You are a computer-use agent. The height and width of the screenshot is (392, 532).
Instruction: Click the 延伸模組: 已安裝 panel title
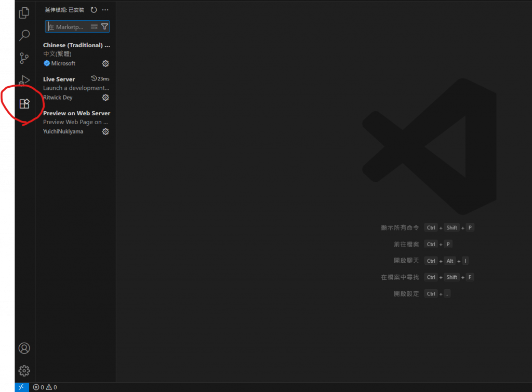point(64,10)
